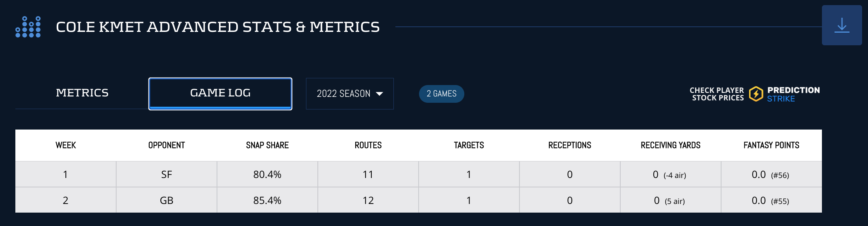This screenshot has height=226, width=868.
Task: Click the 2022 Season dropdown arrow
Action: click(x=380, y=94)
